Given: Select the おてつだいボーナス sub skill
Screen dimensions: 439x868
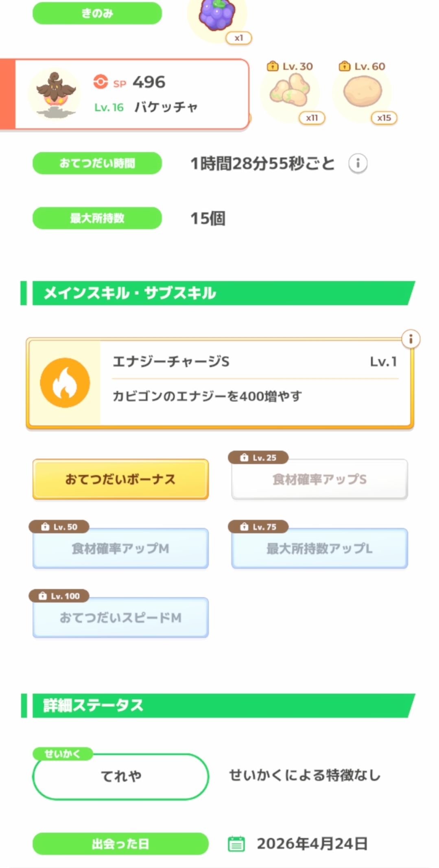Looking at the screenshot, I should pos(120,479).
